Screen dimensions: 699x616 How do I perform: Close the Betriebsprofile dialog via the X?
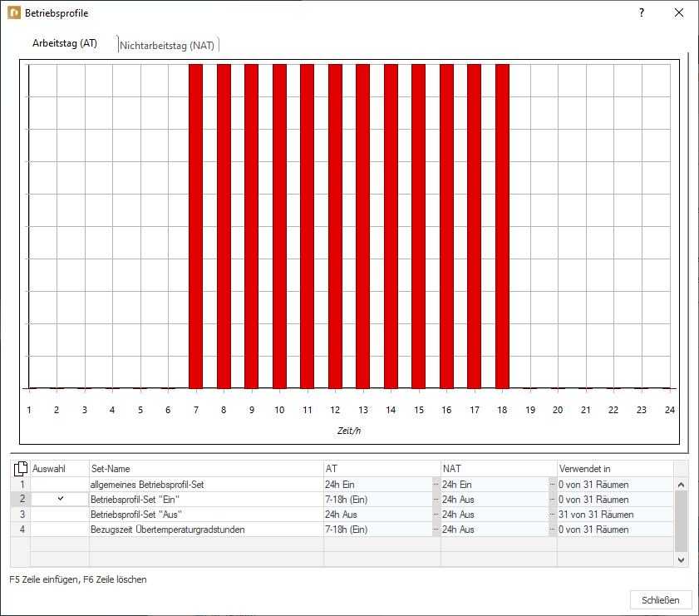pos(679,12)
